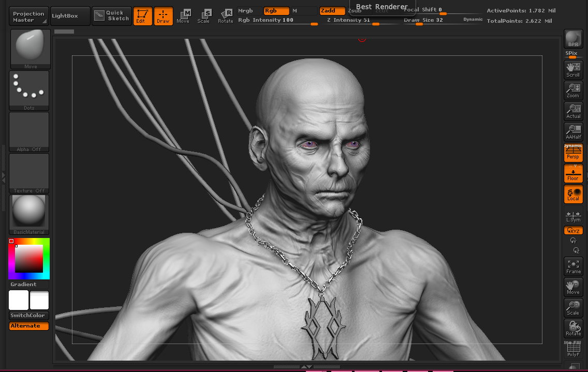Viewport: 588px width, 372px height.
Task: Click SwitchColor button
Action: click(29, 316)
